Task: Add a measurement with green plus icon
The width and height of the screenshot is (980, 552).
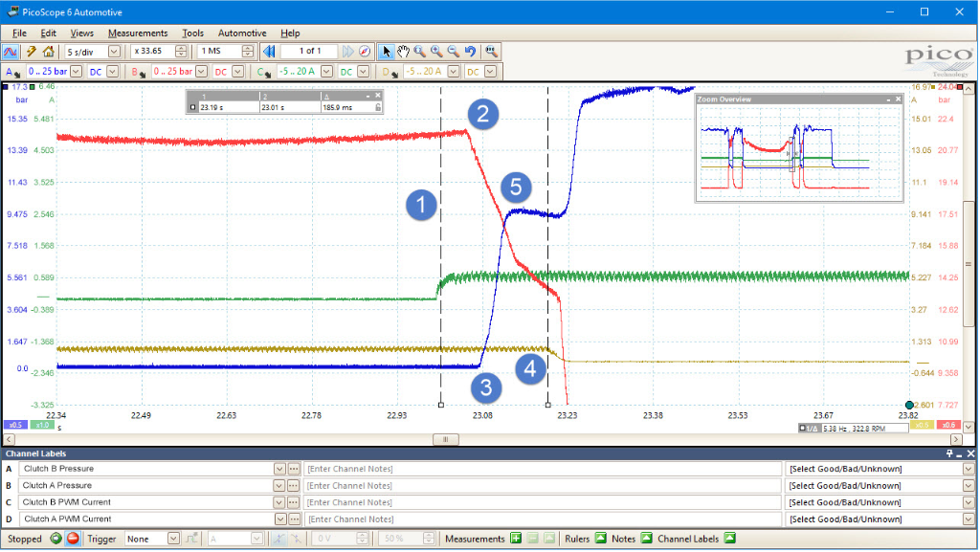Action: pyautogui.click(x=516, y=539)
